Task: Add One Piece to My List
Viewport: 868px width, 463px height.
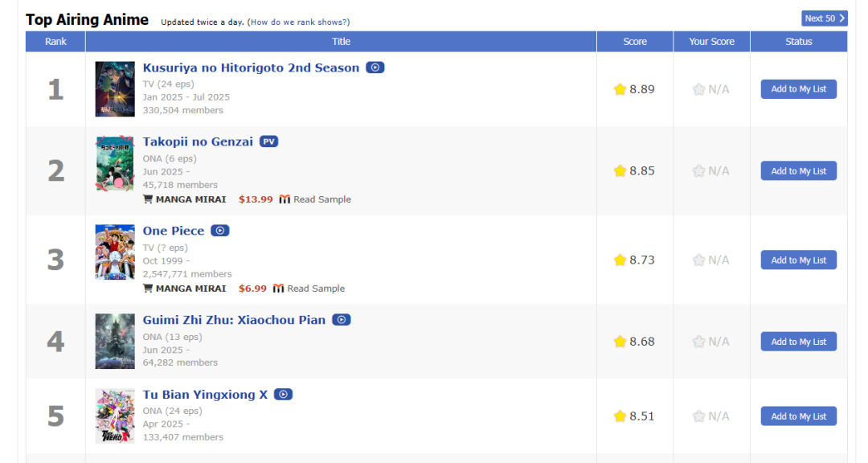Action: (x=798, y=260)
